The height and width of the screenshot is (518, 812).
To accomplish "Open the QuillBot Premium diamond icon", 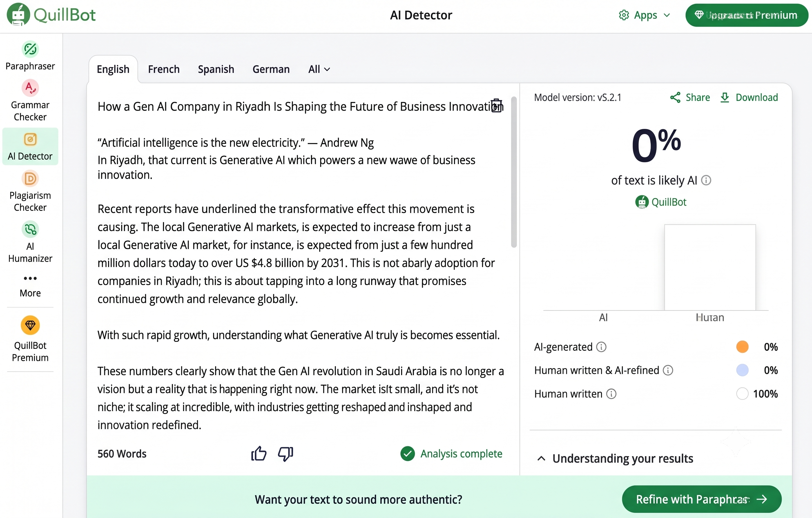I will [x=30, y=325].
